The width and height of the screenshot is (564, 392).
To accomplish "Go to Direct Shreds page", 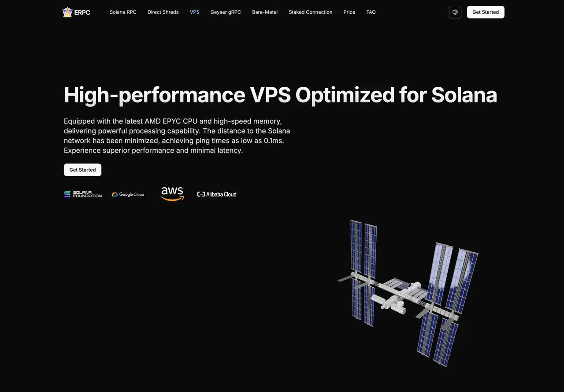I will 163,12.
